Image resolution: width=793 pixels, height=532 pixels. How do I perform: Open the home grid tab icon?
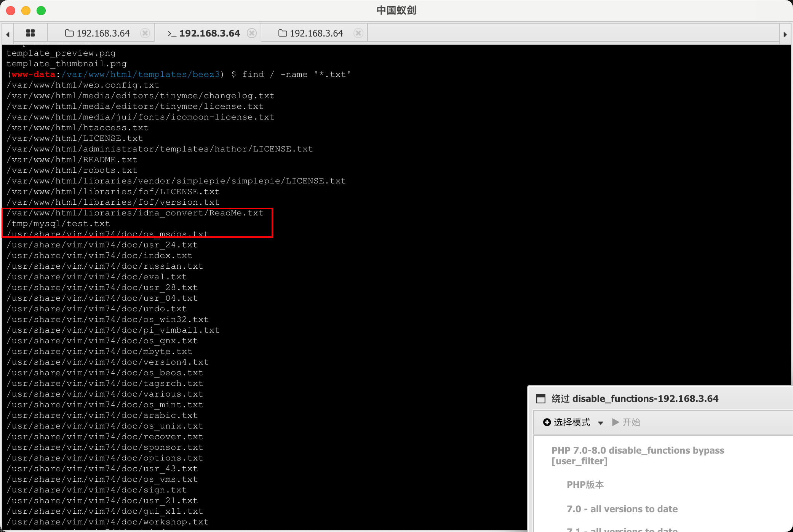click(x=30, y=33)
